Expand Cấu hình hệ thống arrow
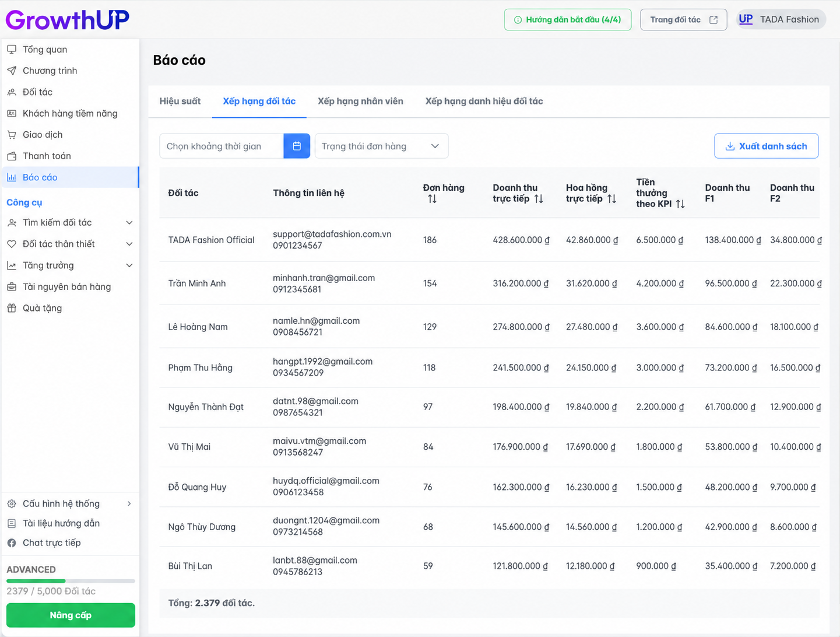This screenshot has width=840, height=637. pos(129,503)
